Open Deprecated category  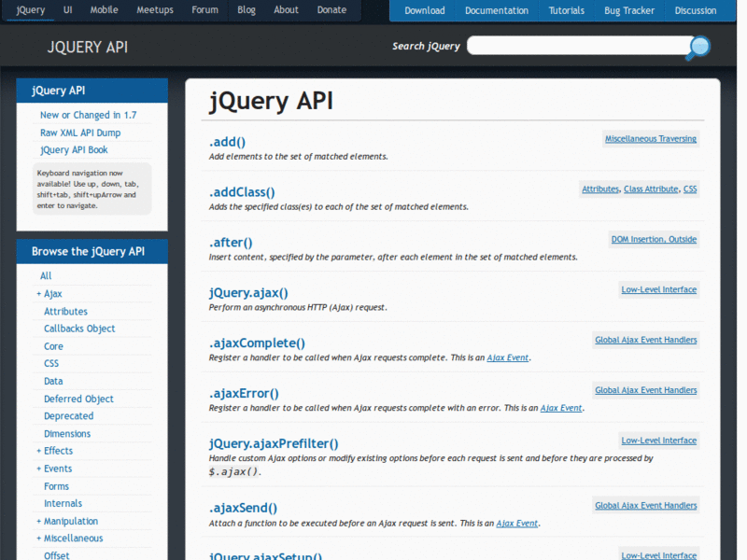coord(68,416)
